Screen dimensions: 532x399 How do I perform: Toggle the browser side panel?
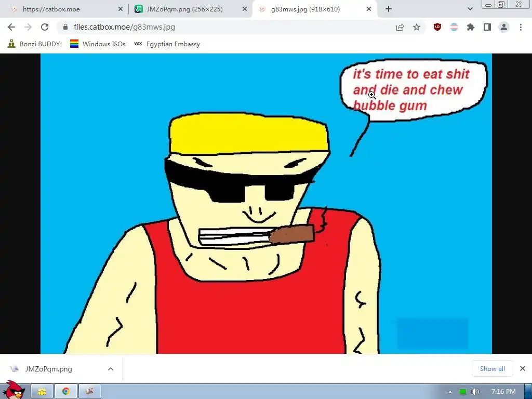[x=487, y=27]
